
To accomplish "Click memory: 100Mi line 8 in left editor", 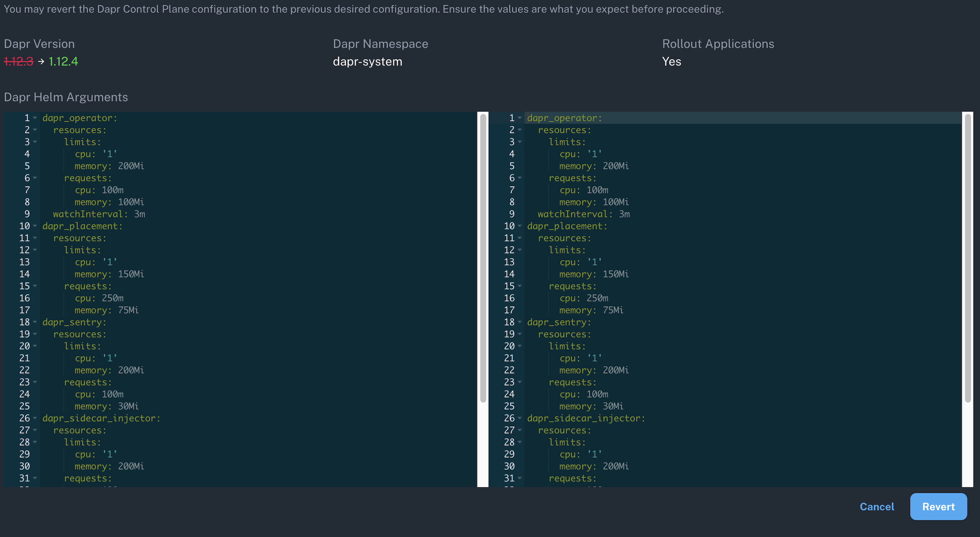I will tap(109, 202).
